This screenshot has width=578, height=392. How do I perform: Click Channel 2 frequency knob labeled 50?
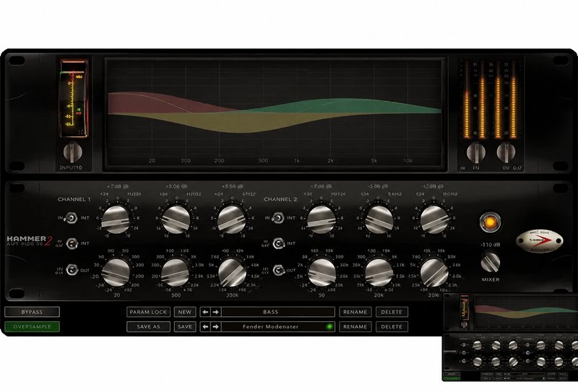(322, 273)
